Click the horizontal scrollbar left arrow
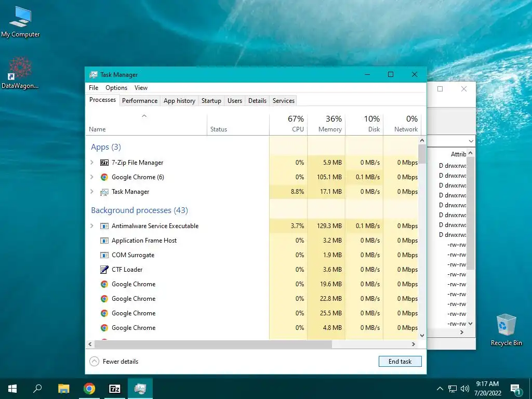The width and height of the screenshot is (532, 399). coord(90,344)
